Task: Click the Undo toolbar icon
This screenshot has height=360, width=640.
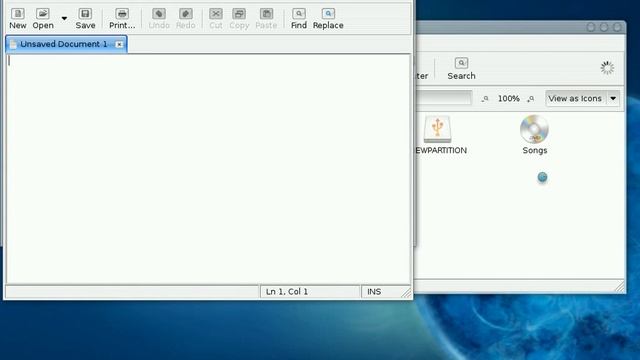Action: 159,19
